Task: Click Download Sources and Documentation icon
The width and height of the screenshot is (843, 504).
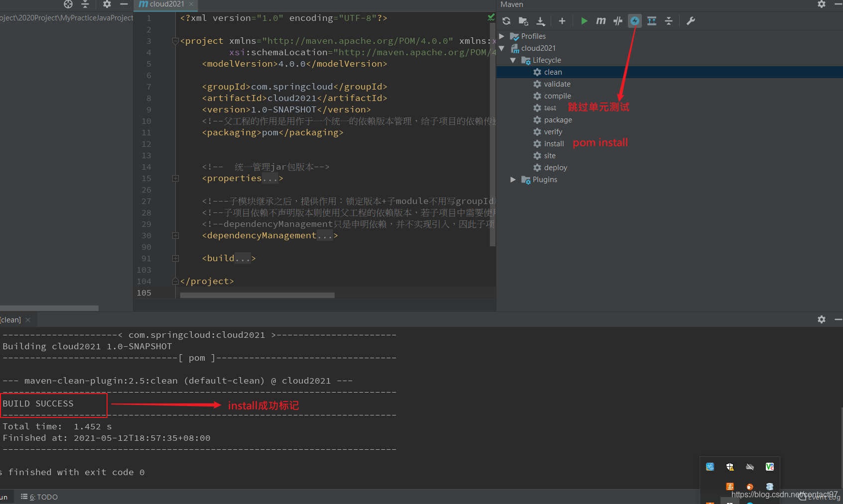Action: [540, 21]
